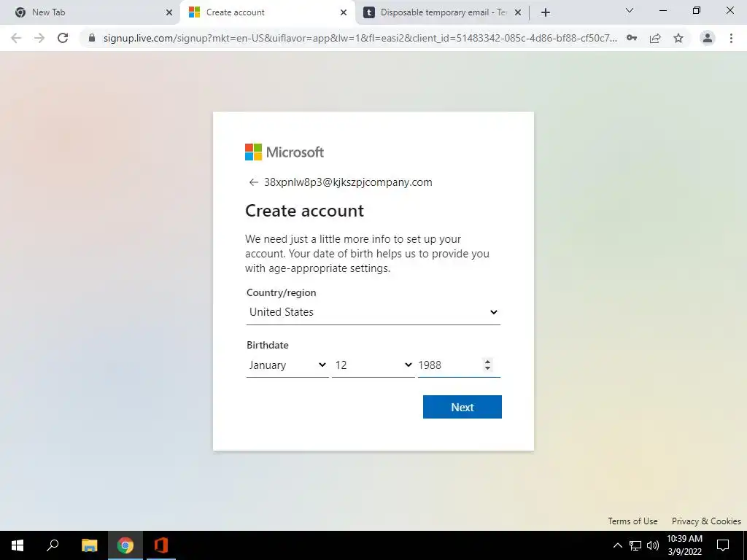Click the Country/region label
The height and width of the screenshot is (560, 747).
tap(281, 293)
